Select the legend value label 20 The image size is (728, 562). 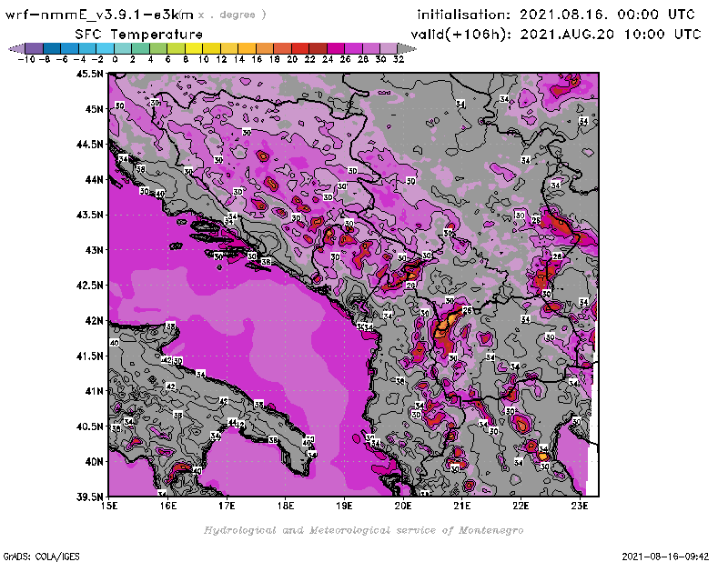[292, 59]
